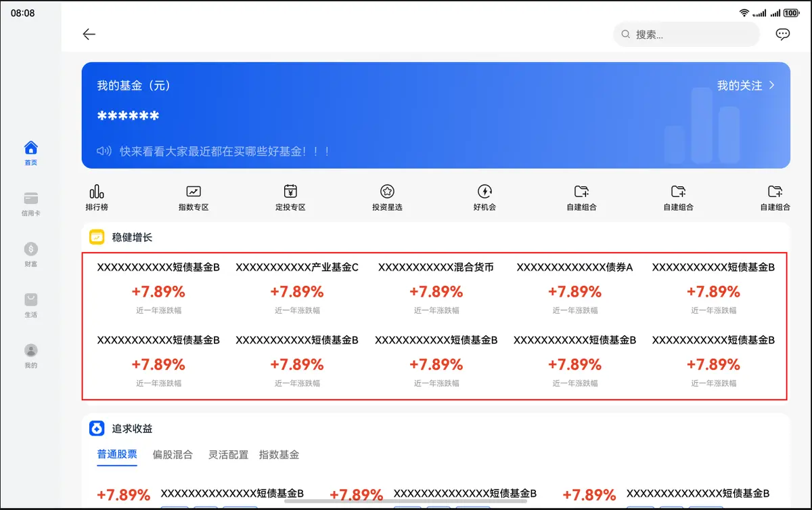Expand 我的关注 with the chevron arrow
This screenshot has height=510, width=812.
[x=771, y=85]
